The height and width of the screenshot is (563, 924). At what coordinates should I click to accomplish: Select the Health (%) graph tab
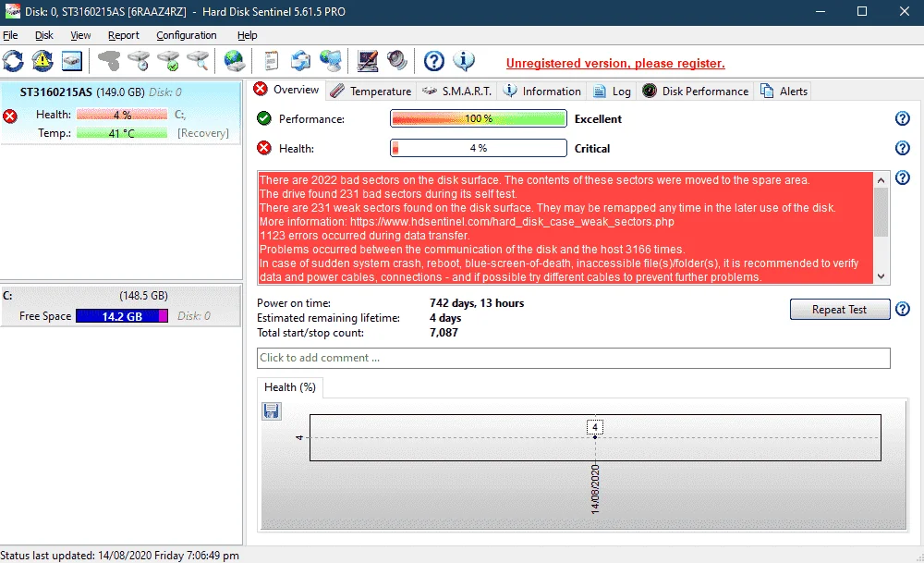click(290, 387)
